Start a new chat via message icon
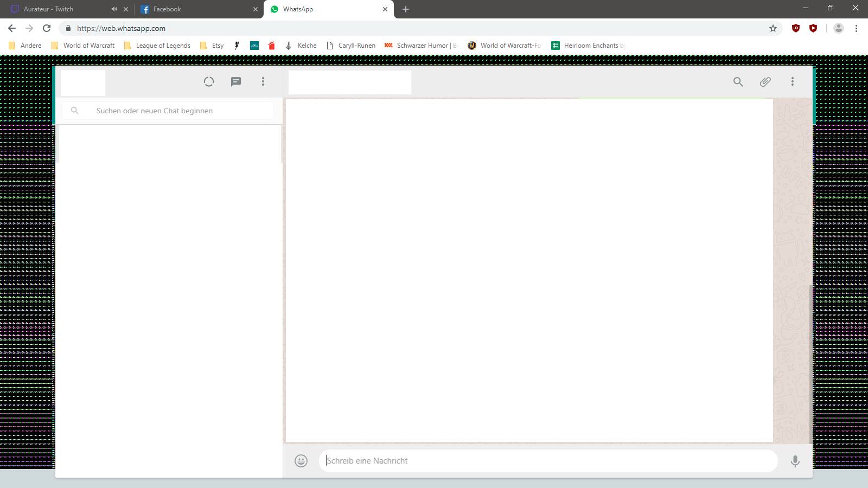This screenshot has width=868, height=488. tap(236, 82)
